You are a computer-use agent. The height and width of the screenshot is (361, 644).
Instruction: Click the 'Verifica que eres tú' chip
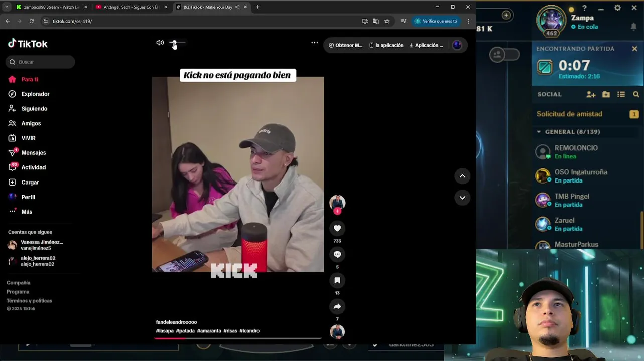click(436, 21)
